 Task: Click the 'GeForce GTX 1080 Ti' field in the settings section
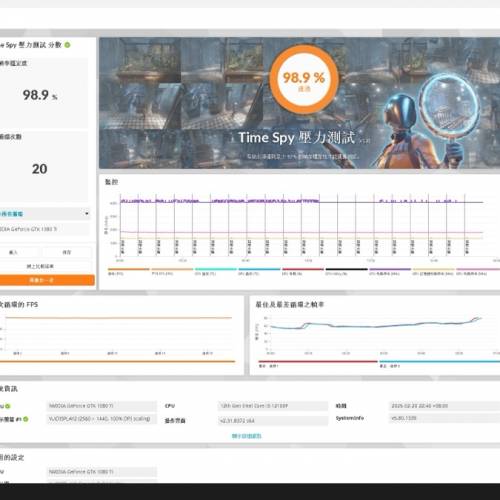101,472
